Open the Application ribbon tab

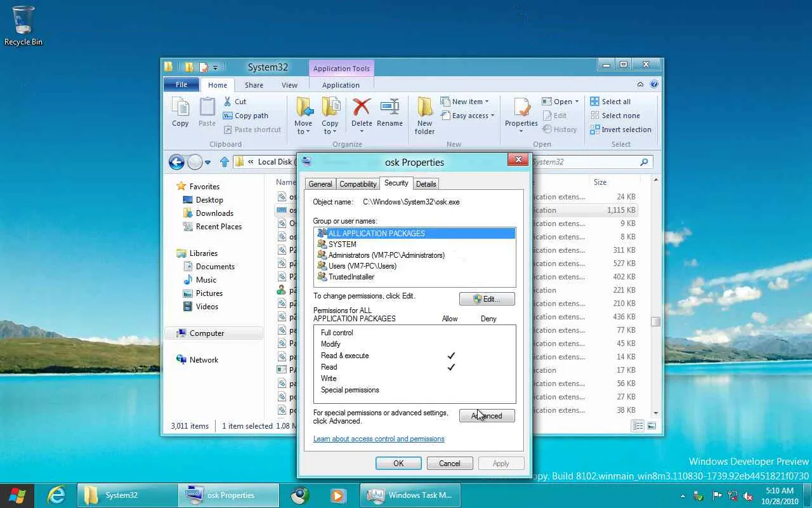pyautogui.click(x=341, y=85)
